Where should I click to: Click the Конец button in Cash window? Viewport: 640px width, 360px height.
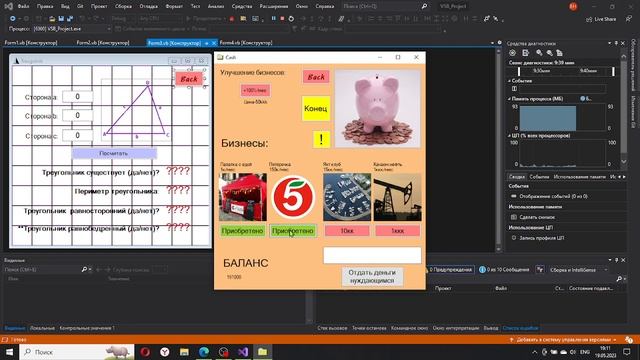[316, 109]
